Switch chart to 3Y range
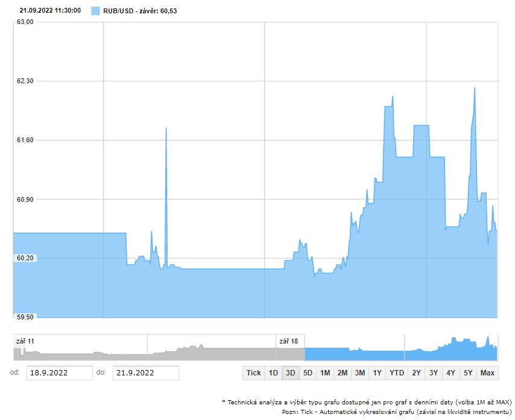Screen dimensions: 515x420 click(x=434, y=373)
